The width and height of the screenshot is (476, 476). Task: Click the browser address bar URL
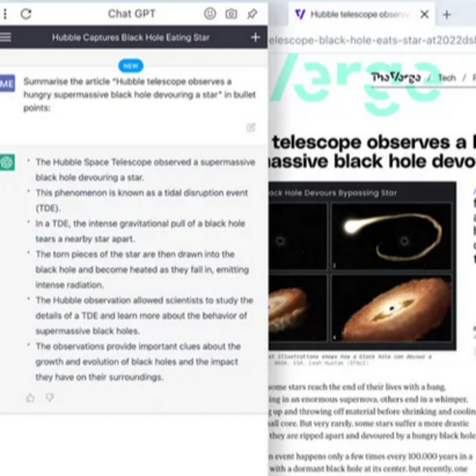pyautogui.click(x=372, y=40)
